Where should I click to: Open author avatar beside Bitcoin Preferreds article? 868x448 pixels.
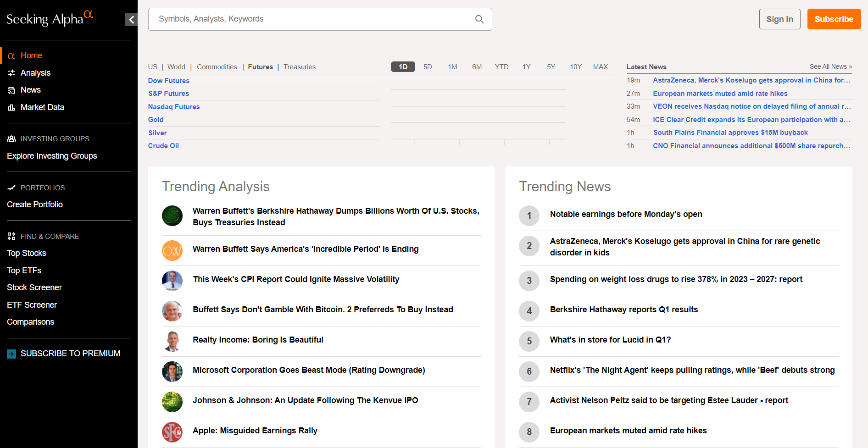click(x=172, y=311)
